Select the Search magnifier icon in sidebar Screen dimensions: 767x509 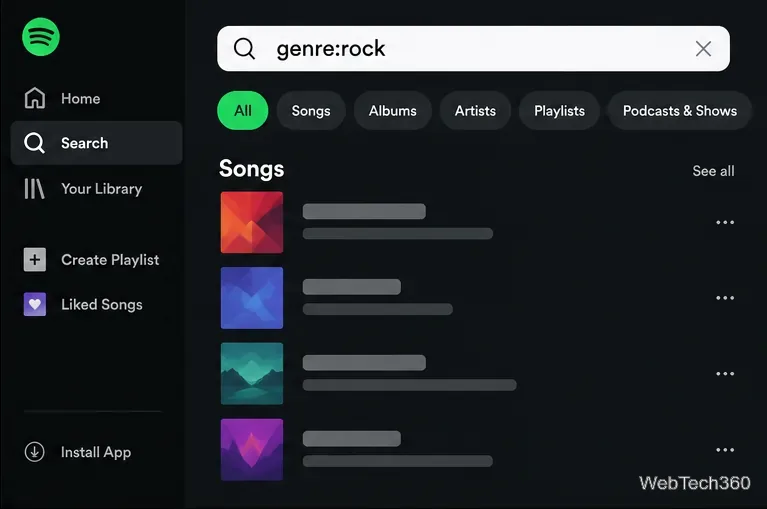click(35, 143)
